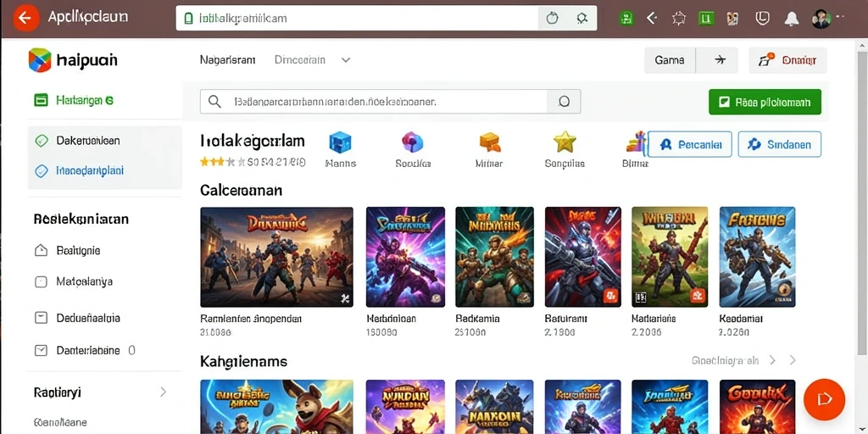
Task: Open the Keadaniai game thumbnail
Action: [x=757, y=257]
